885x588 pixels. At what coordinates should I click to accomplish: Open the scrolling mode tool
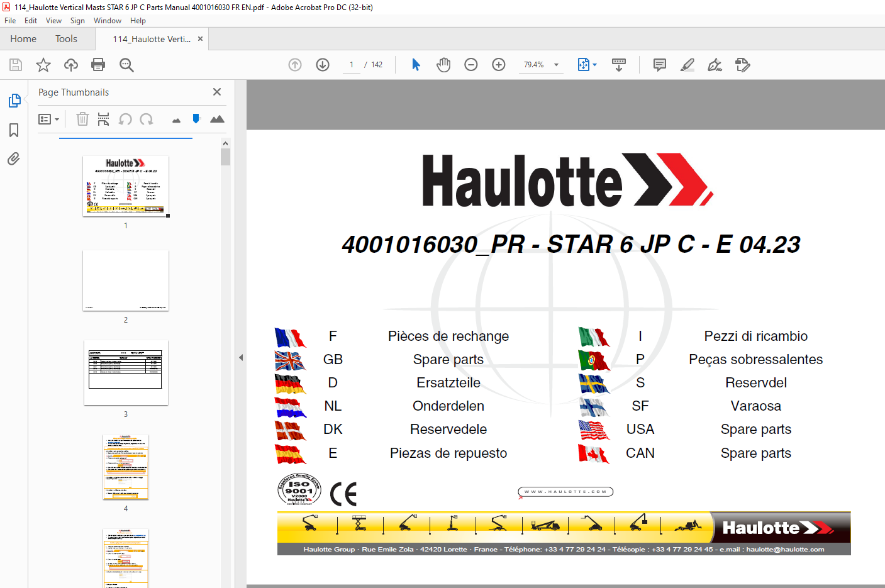[x=619, y=65]
